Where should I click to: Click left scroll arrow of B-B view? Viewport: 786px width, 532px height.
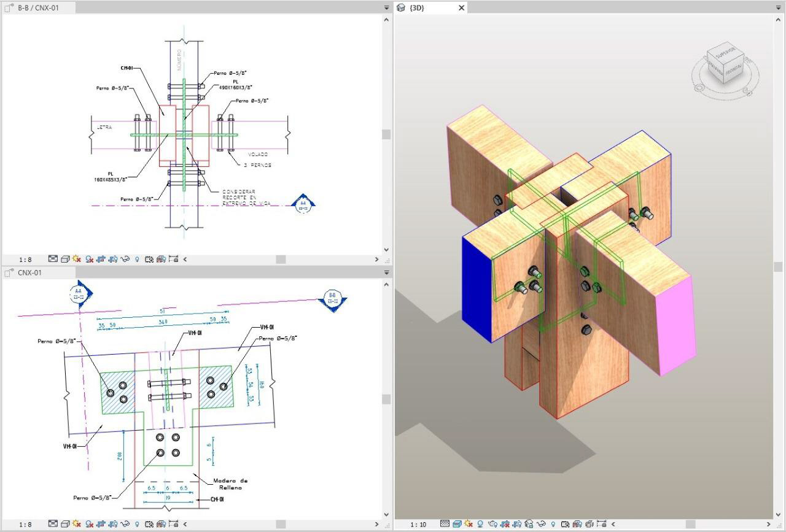point(185,259)
